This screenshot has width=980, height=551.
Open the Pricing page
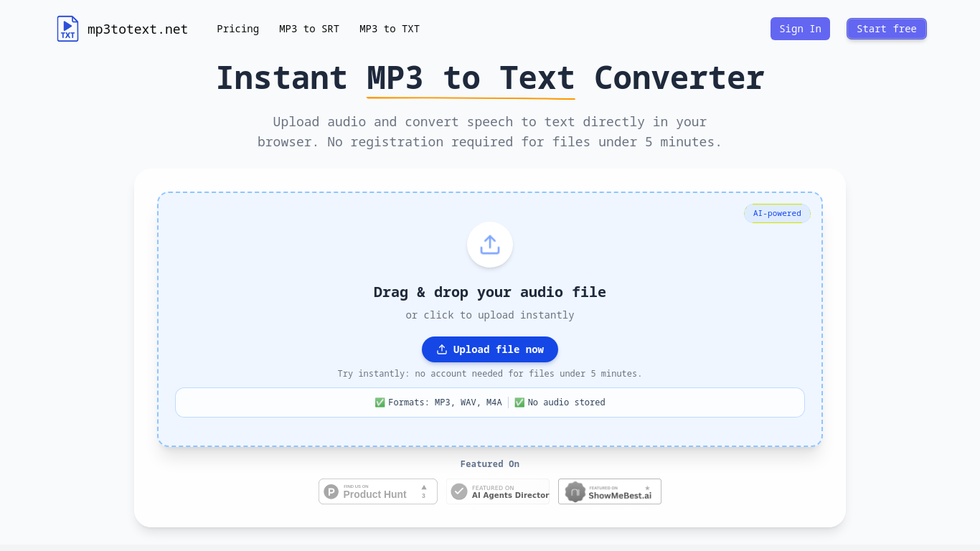[237, 29]
